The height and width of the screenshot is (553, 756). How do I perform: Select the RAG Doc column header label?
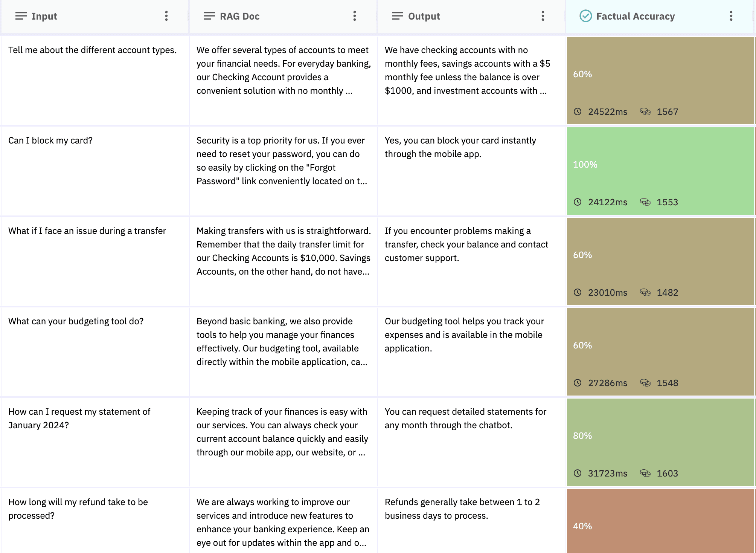coord(239,16)
